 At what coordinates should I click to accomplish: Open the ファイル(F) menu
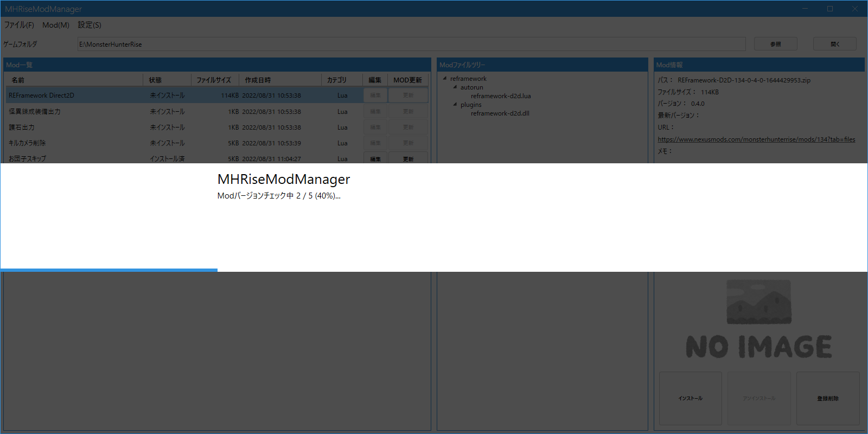(x=19, y=25)
